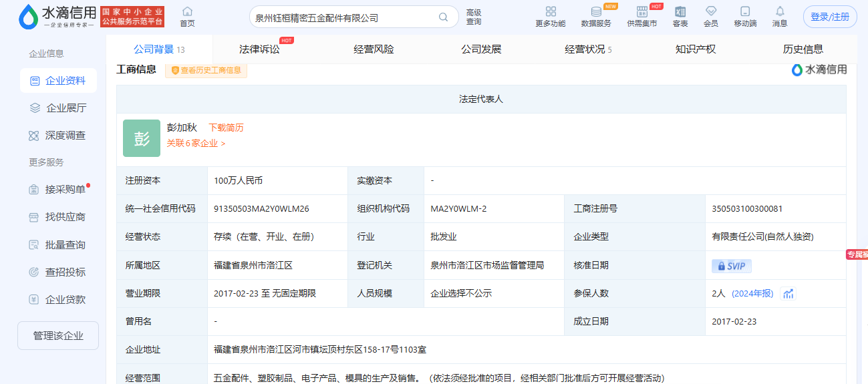Open the 经营风险 tab
The width and height of the screenshot is (868, 384).
pos(374,49)
